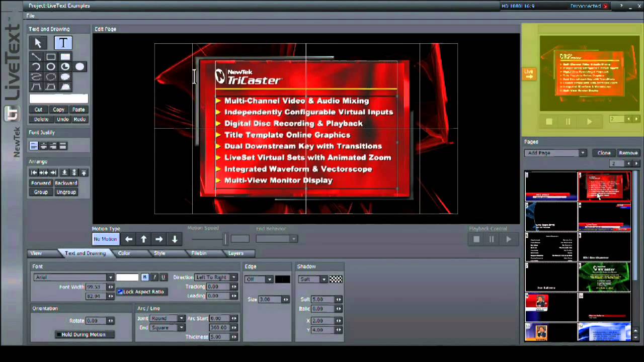Send page Live with the Live arrow button

coord(529,73)
